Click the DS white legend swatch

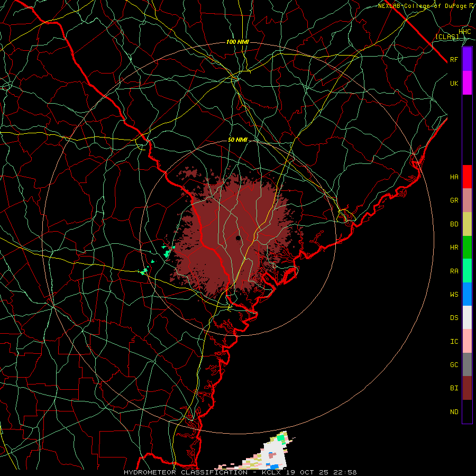click(467, 317)
